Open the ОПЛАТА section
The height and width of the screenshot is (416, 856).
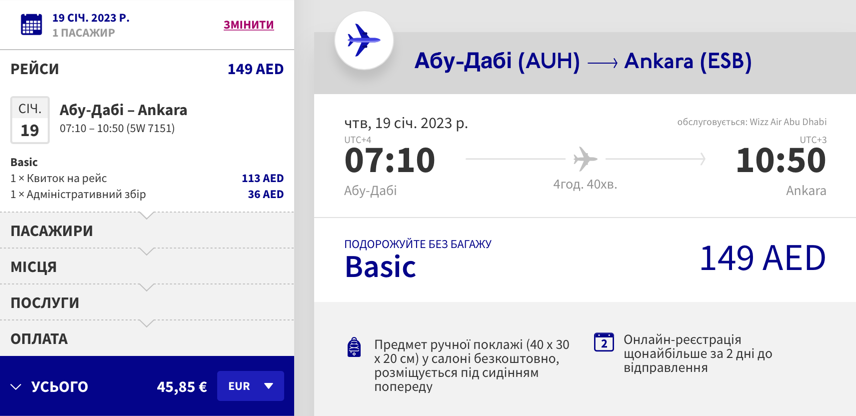coord(147,338)
